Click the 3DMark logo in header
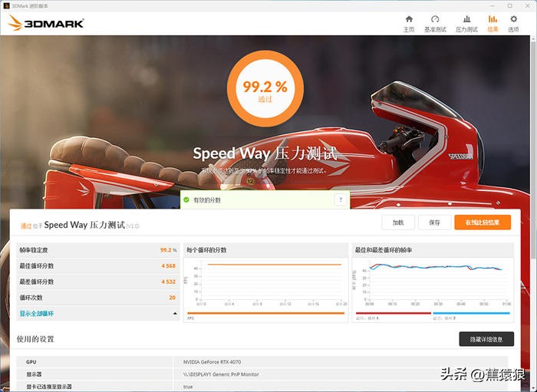 tap(46, 23)
